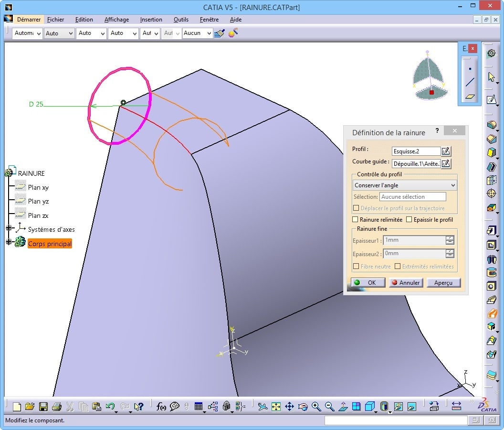Open the Automatique color dropdown
This screenshot has height=430, width=504.
(27, 33)
